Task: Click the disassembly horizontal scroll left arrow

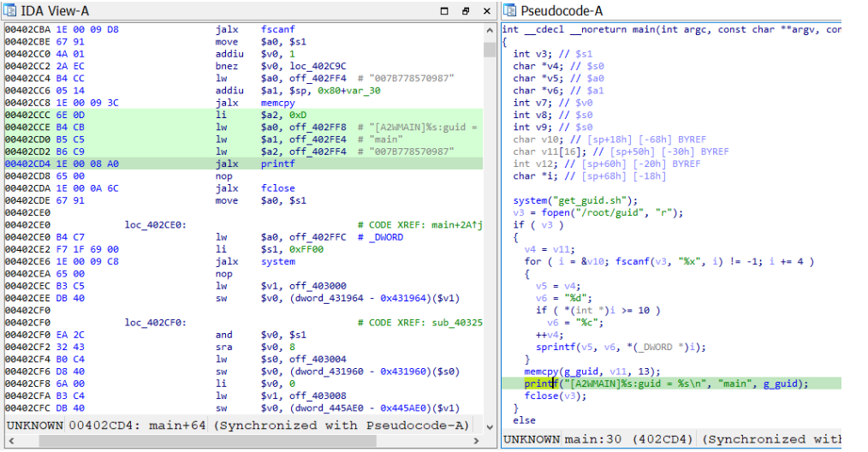Action: point(11,441)
